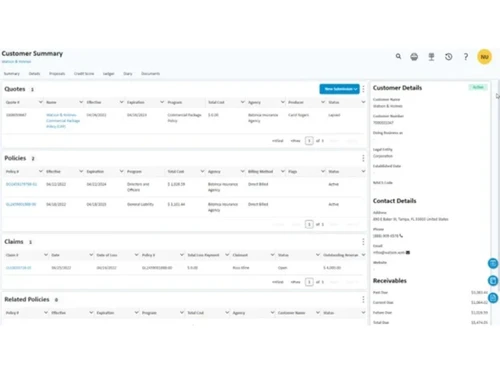Image resolution: width=500 pixels, height=375 pixels.
Task: Expand the Customer Name filter in Related Policies
Action: click(x=318, y=313)
